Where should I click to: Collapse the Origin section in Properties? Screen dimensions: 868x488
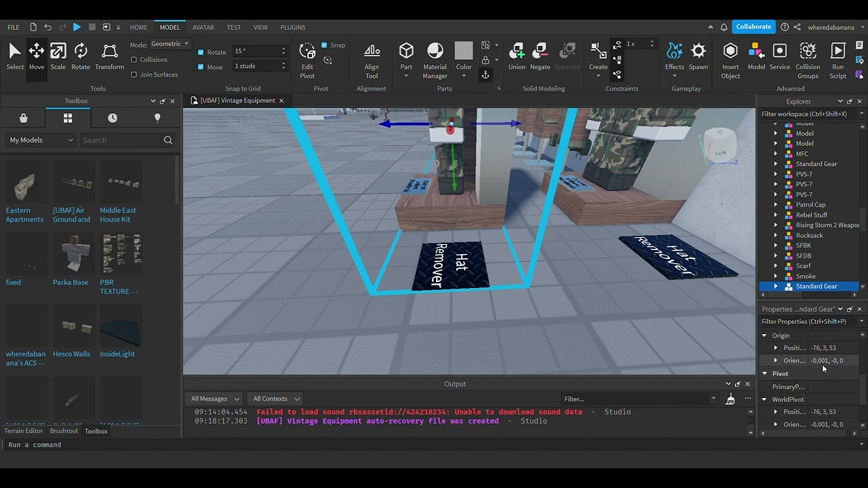[765, 335]
